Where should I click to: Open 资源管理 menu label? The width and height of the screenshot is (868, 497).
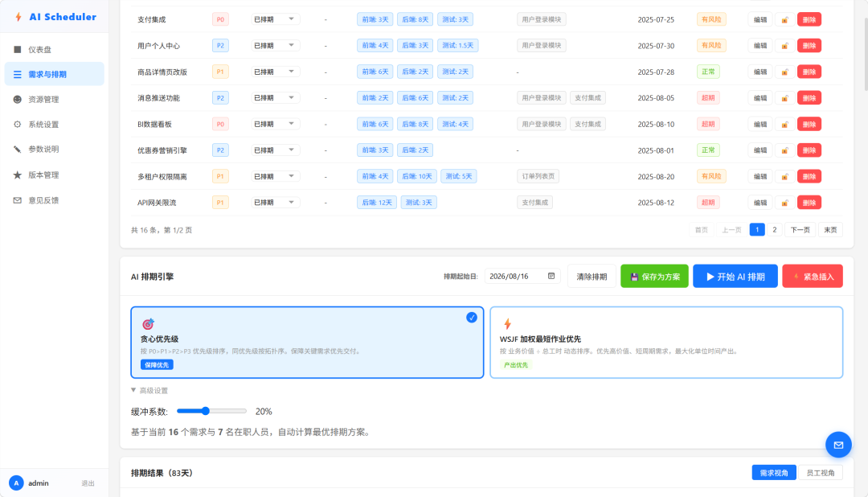43,100
